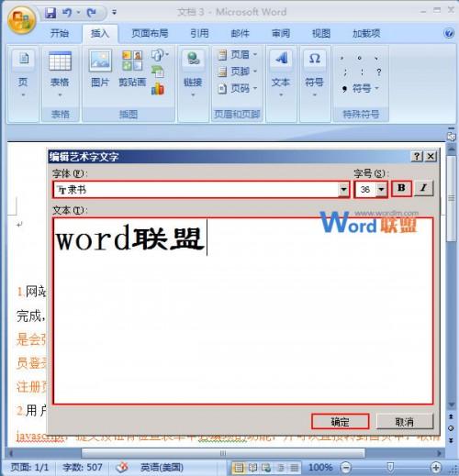
Task: Click the vertical scrollbar thumb
Action: click(451, 198)
